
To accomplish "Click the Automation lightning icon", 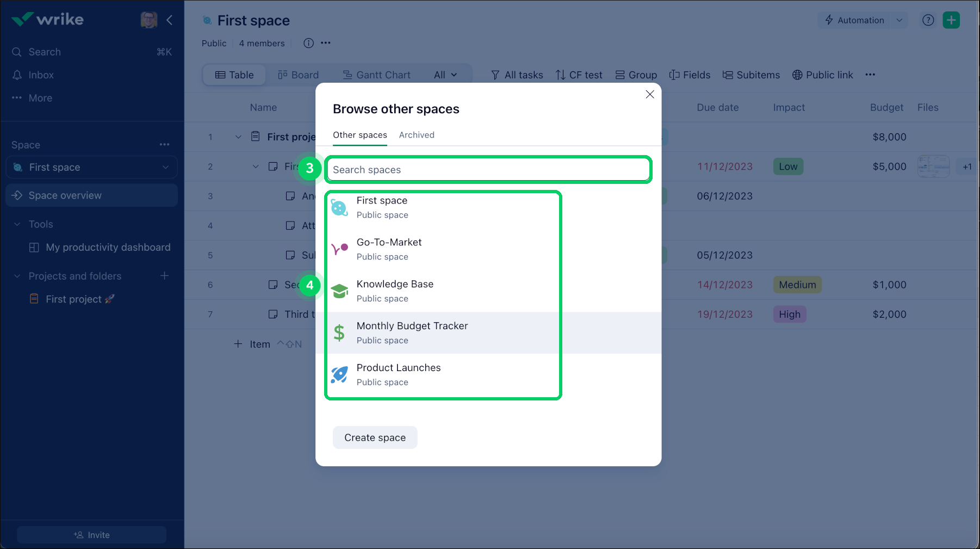I will pyautogui.click(x=829, y=20).
